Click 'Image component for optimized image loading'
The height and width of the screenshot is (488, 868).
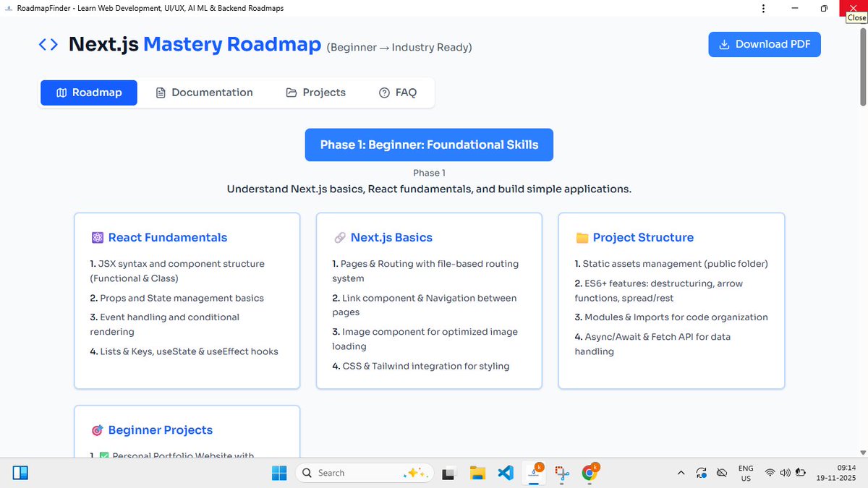pyautogui.click(x=425, y=339)
